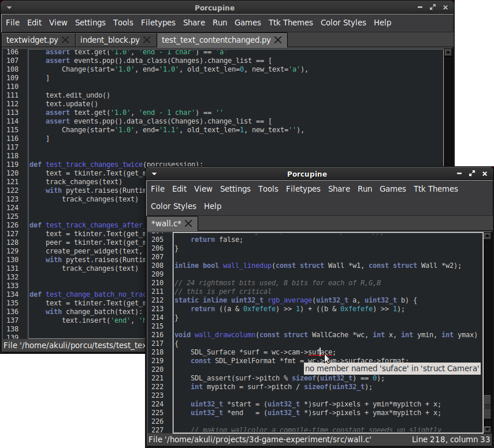Close the back Porcupine window
This screenshot has height=448, width=494.
[445, 8]
